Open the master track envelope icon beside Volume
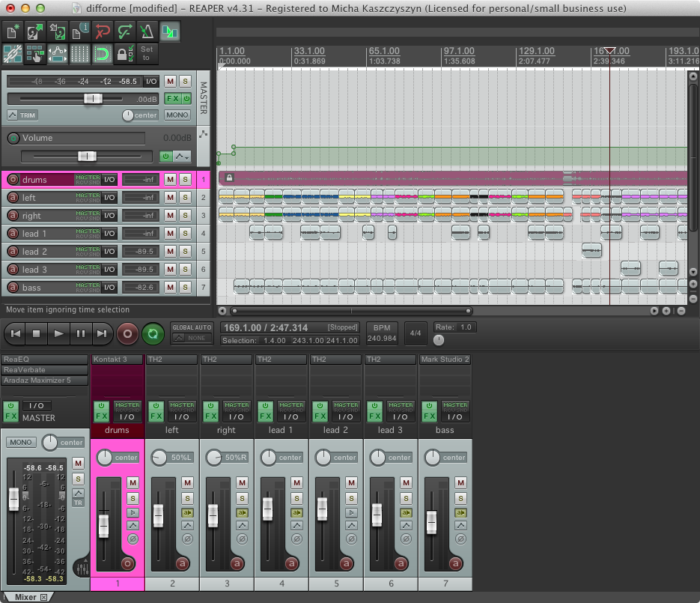Image resolution: width=700 pixels, height=603 pixels. point(203,134)
